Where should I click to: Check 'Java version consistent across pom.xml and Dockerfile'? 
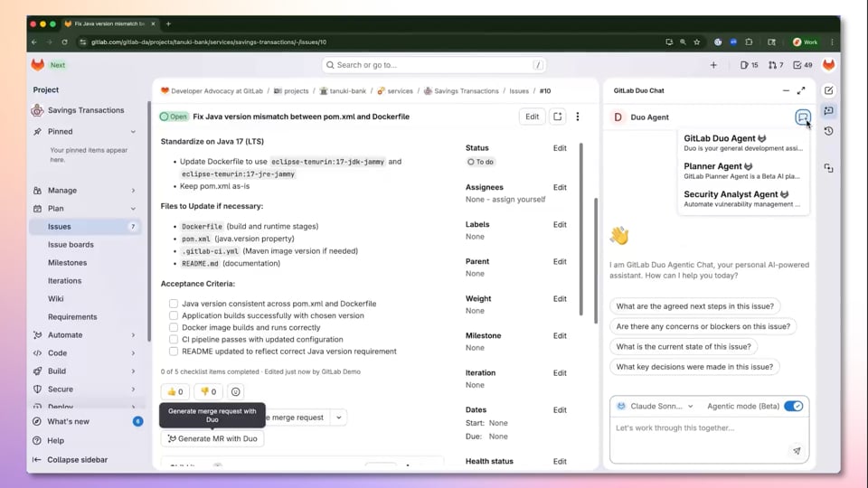pos(174,304)
